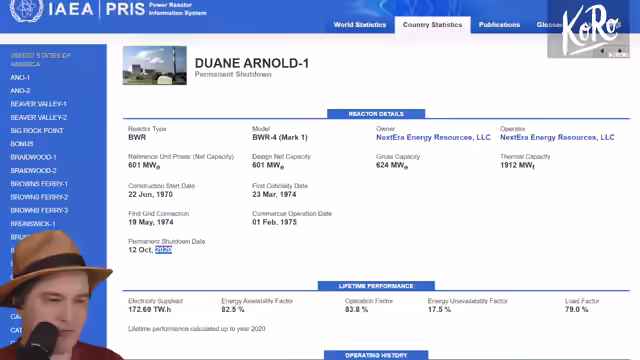Click the 17.5 % unavailability factor value
This screenshot has width=640, height=360.
[439, 310]
